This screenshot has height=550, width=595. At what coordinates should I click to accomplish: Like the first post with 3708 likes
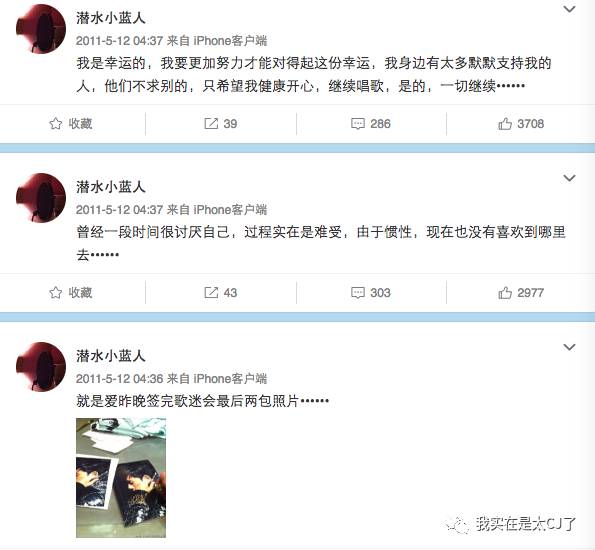pyautogui.click(x=521, y=124)
